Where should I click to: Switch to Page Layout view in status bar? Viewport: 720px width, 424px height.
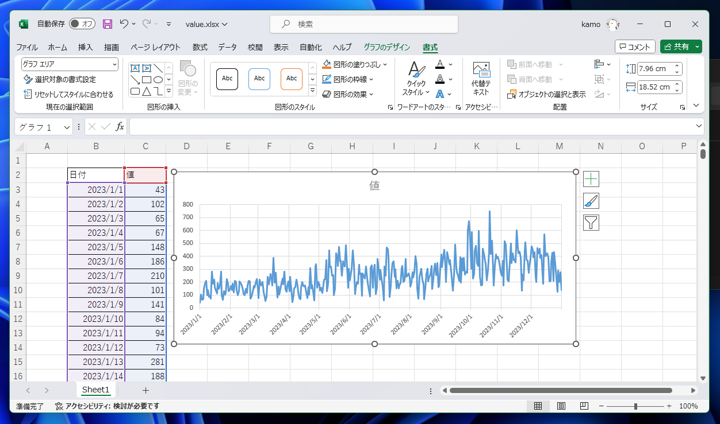pyautogui.click(x=560, y=406)
